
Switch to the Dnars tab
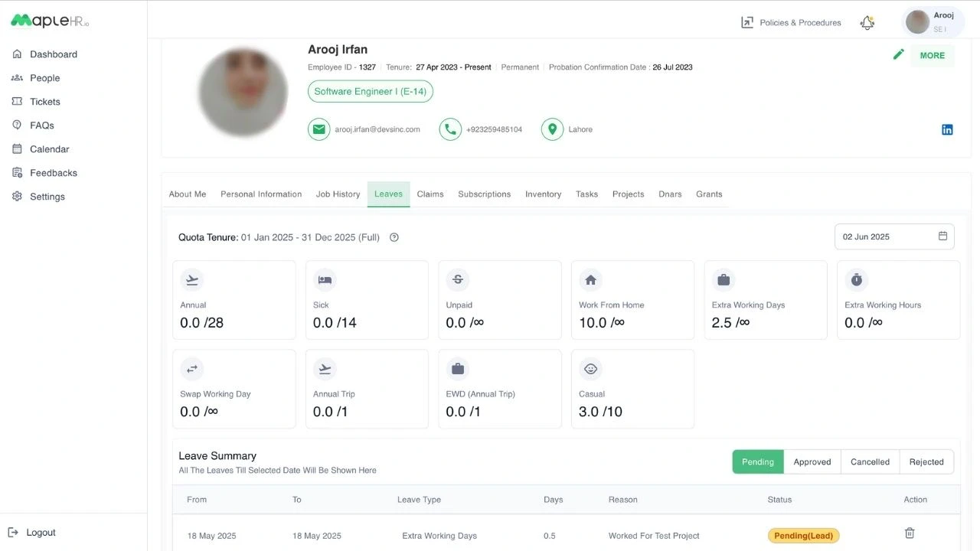click(x=670, y=194)
